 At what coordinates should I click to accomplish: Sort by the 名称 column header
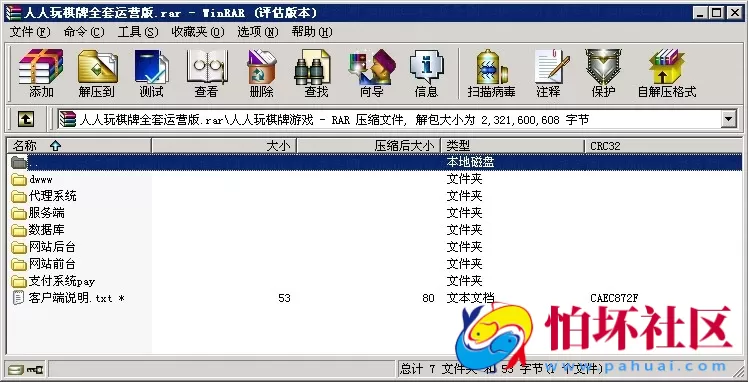pos(79,146)
